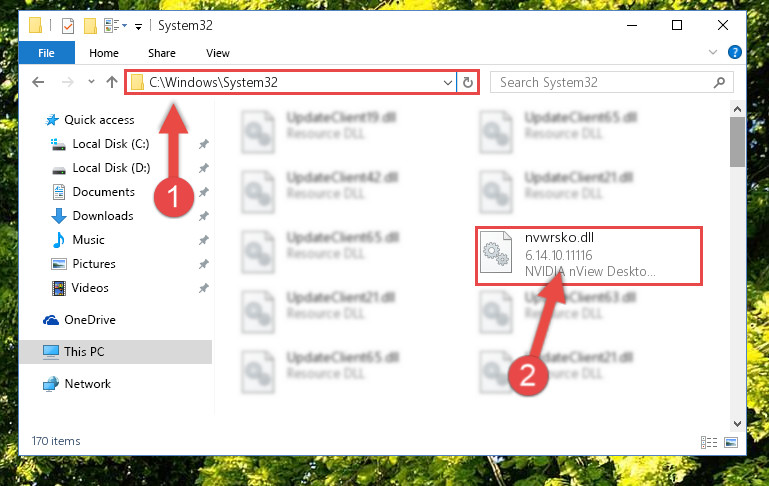Open the Help question mark icon
The height and width of the screenshot is (486, 769).
[735, 52]
